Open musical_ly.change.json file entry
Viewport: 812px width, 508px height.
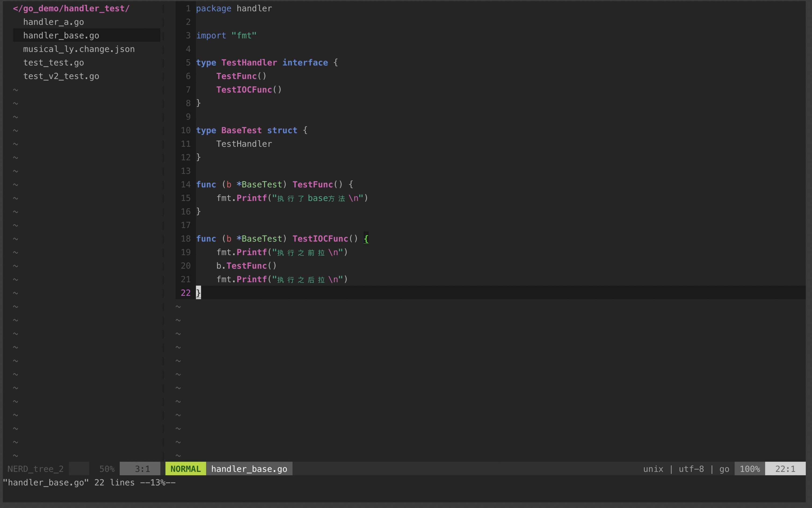coord(79,49)
